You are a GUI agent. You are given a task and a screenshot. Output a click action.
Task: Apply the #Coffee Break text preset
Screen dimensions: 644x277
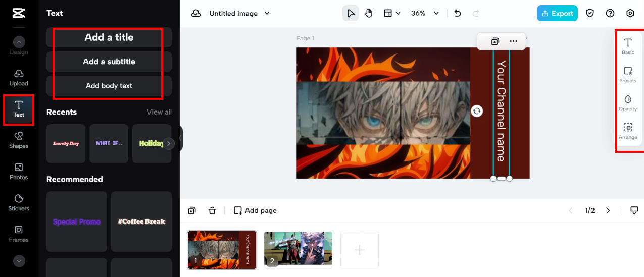[141, 221]
